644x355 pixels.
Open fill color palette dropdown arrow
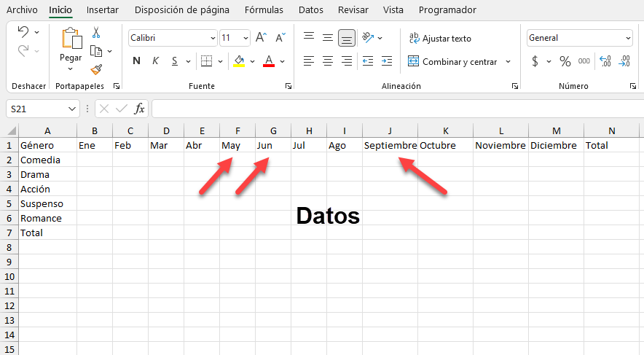(x=252, y=62)
